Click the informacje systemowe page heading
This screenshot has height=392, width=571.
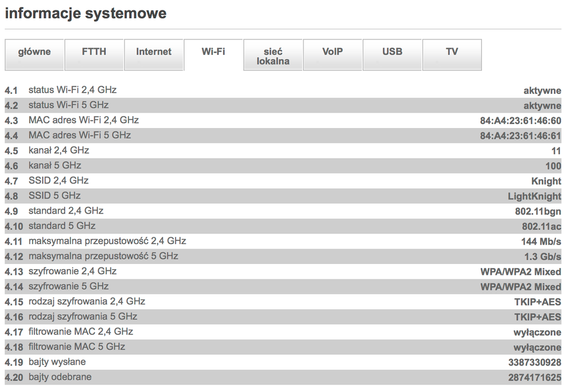(x=86, y=13)
